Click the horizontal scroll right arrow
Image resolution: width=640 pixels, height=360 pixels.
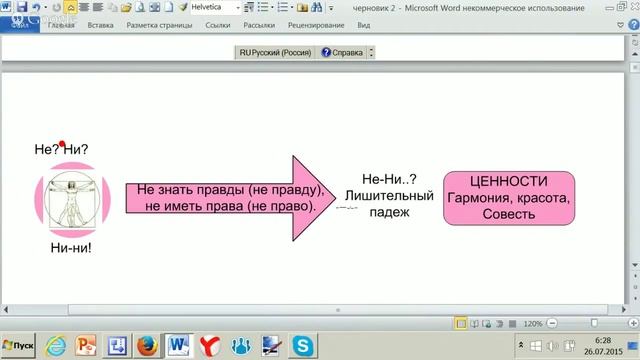coord(623,310)
